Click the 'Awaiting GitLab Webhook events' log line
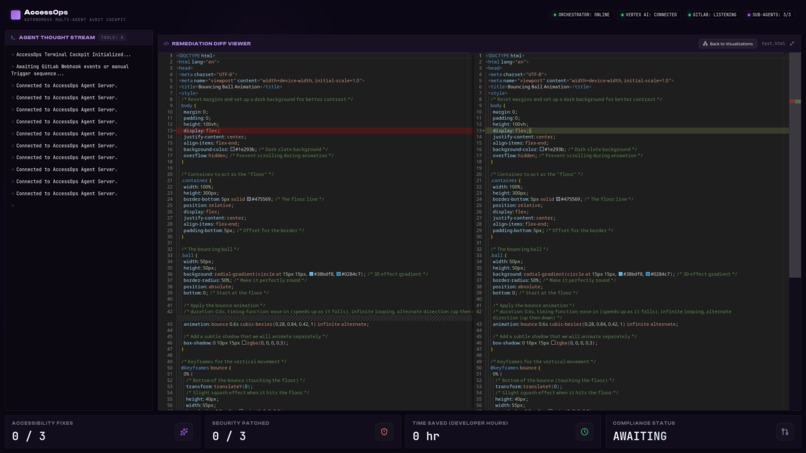The width and height of the screenshot is (806, 453). point(70,70)
